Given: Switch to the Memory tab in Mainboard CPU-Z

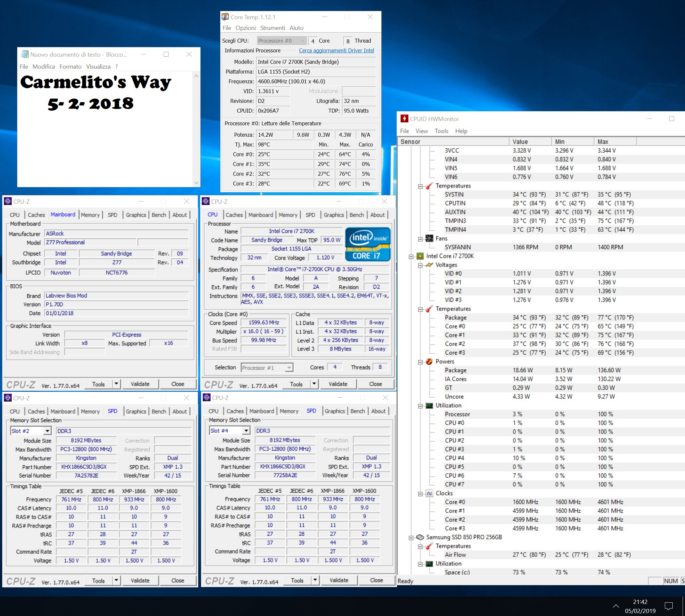Looking at the screenshot, I should 90,215.
